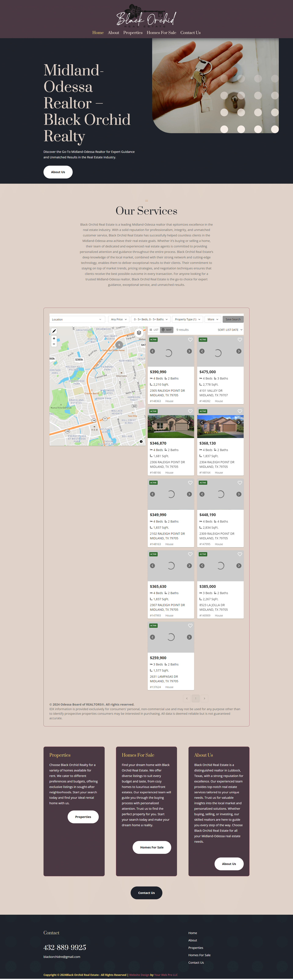Image resolution: width=293 pixels, height=980 pixels.
Task: Open the Any Price dropdown
Action: coord(119,319)
